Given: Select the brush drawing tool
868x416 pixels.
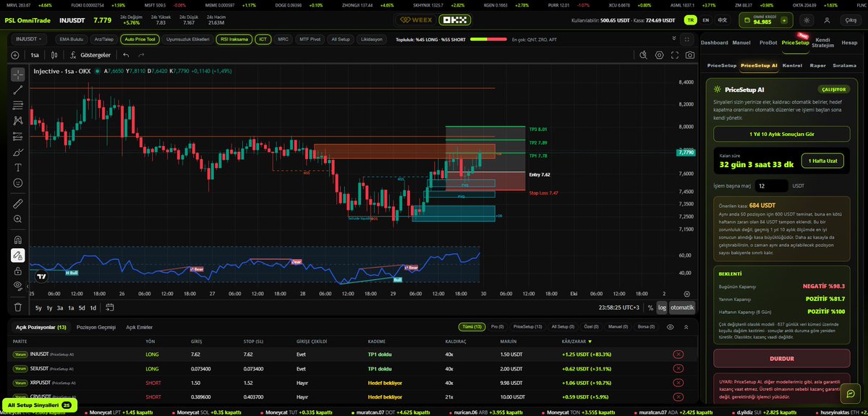Looking at the screenshot, I should point(18,152).
